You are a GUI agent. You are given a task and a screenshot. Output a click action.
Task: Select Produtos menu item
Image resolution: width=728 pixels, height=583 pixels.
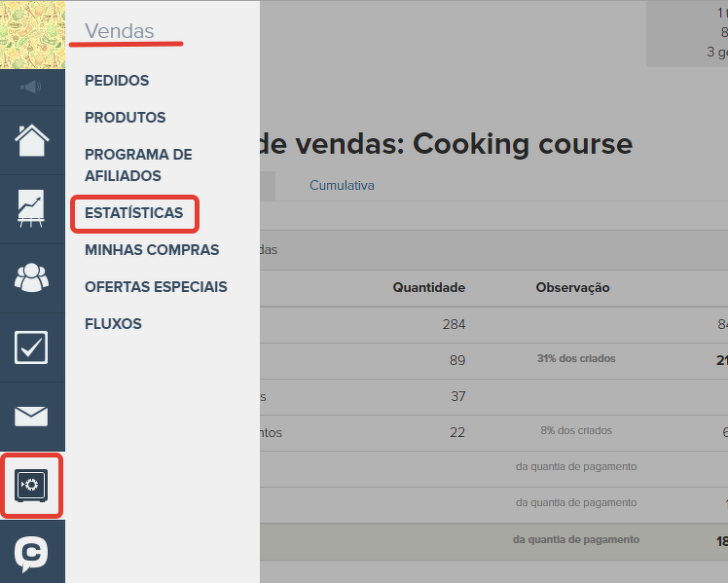125,118
